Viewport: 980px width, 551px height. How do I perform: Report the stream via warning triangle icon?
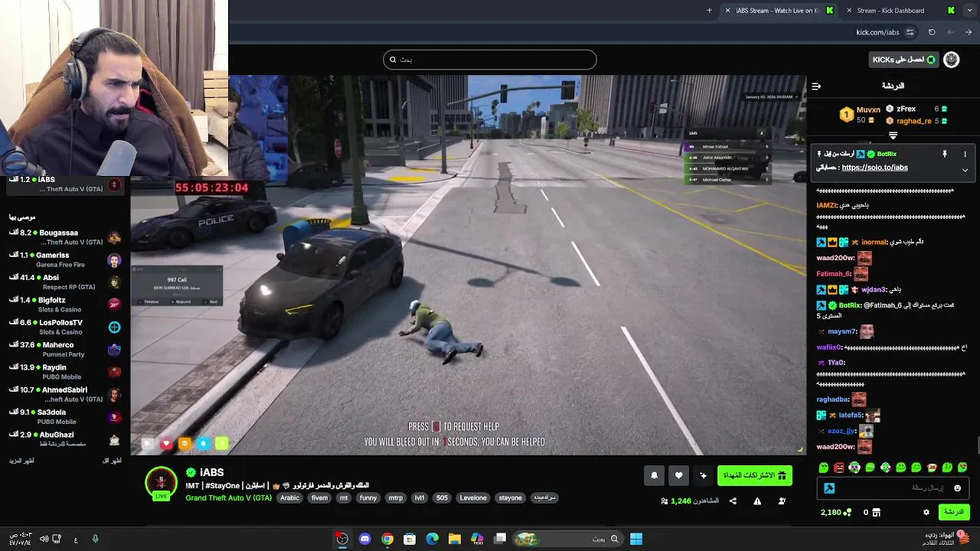(757, 501)
